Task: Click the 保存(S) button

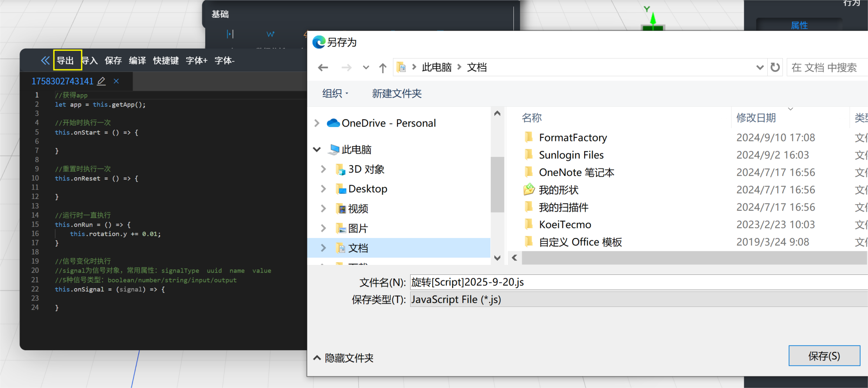Action: point(824,356)
